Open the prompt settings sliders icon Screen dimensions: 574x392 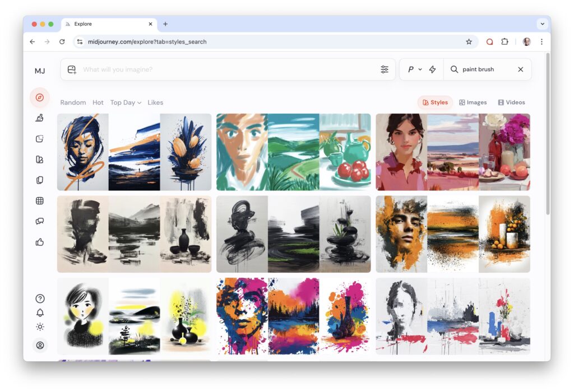[385, 69]
